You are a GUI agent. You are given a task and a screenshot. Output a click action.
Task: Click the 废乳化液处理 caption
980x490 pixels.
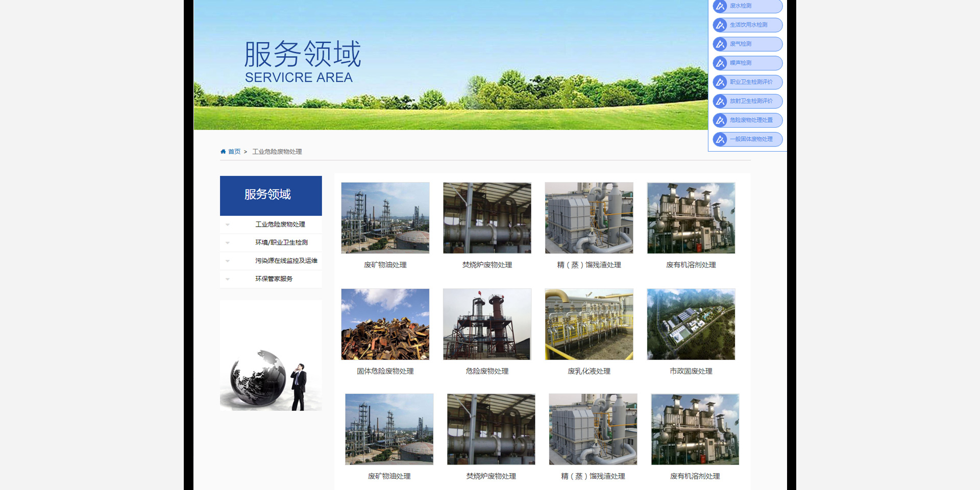tap(589, 371)
